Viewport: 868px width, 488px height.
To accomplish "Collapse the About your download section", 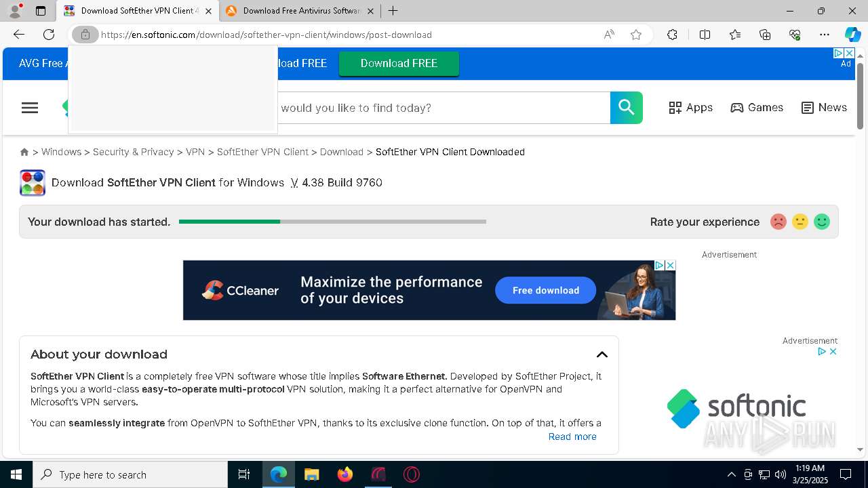I will click(x=602, y=354).
